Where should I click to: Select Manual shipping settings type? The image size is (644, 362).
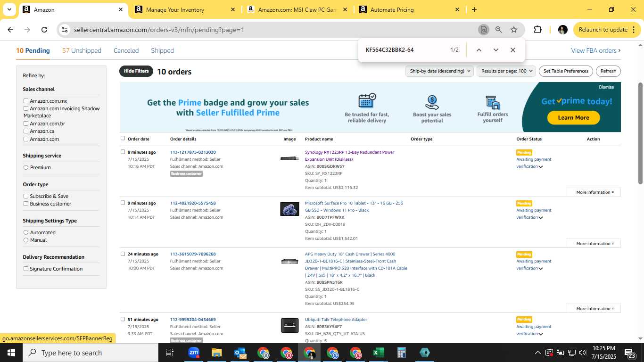pyautogui.click(x=26, y=240)
